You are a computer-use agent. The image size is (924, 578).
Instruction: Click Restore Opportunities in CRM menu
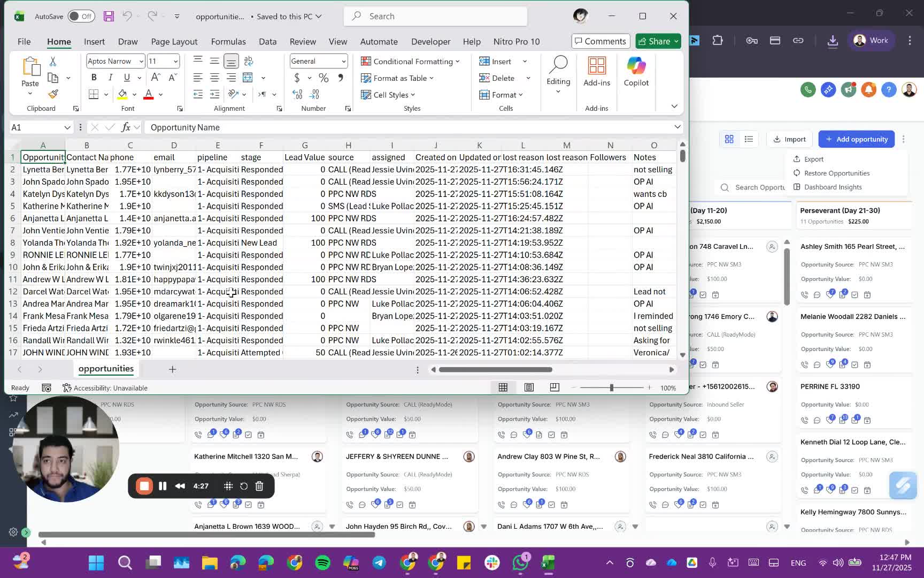831,173
